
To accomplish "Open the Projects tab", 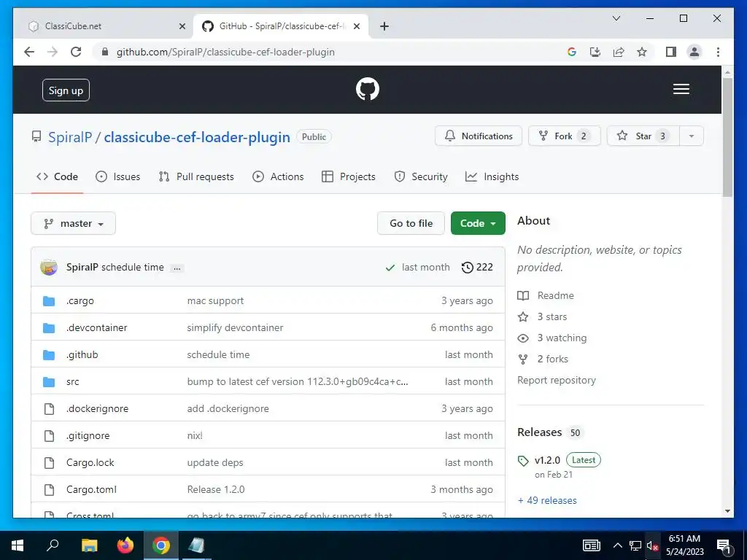I will click(349, 176).
